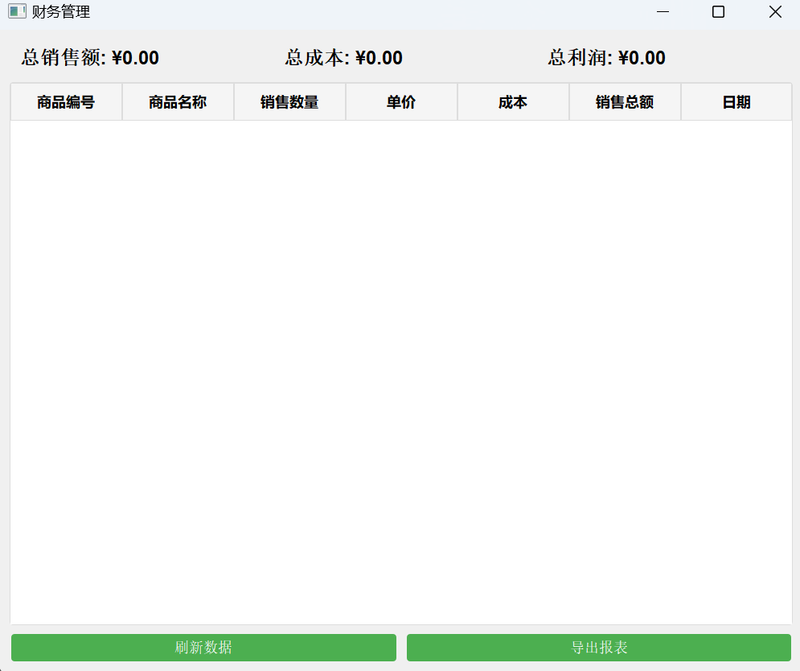The height and width of the screenshot is (671, 800).
Task: Click the 刷新数据 refresh button
Action: [204, 647]
